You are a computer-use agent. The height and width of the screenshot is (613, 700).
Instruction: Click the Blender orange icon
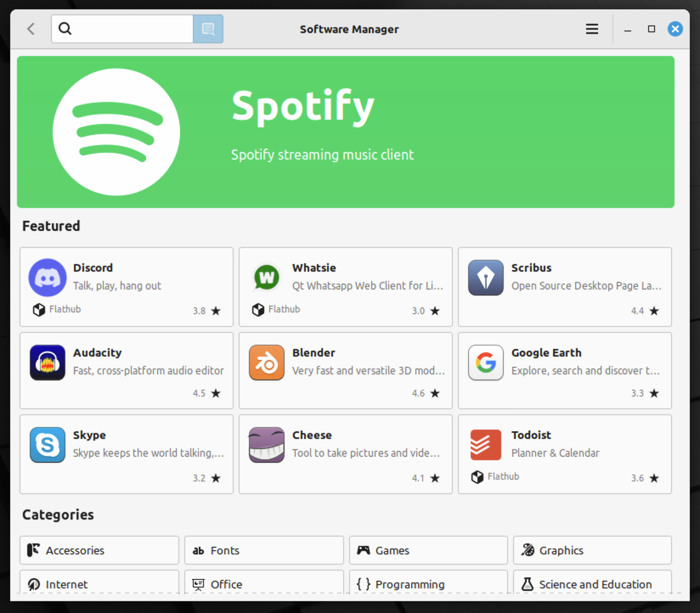click(267, 363)
